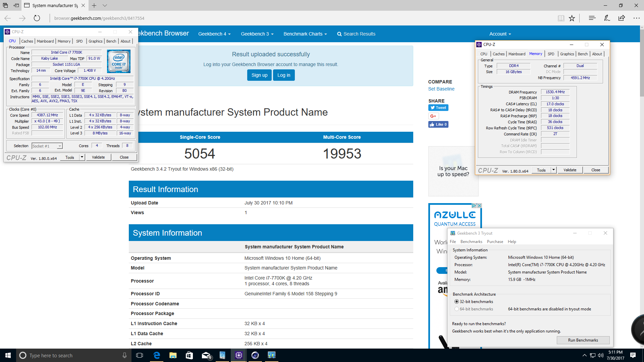
Task: Click the web note pen icon
Action: coord(607,18)
